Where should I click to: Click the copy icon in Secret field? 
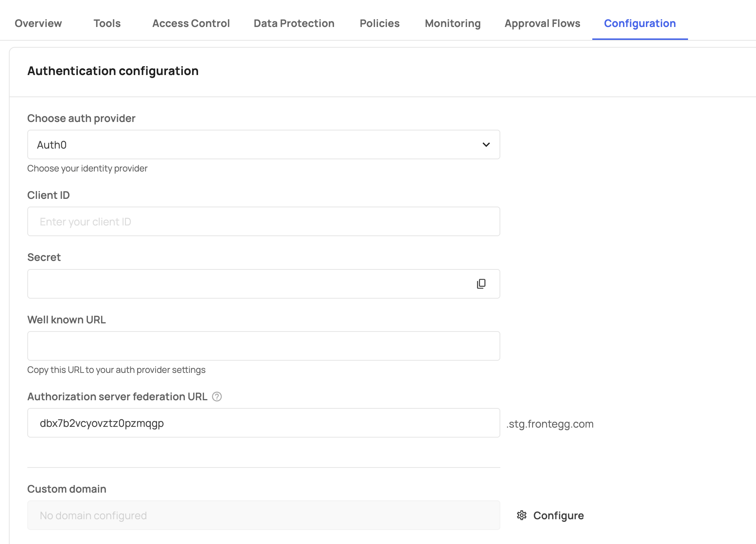481,284
